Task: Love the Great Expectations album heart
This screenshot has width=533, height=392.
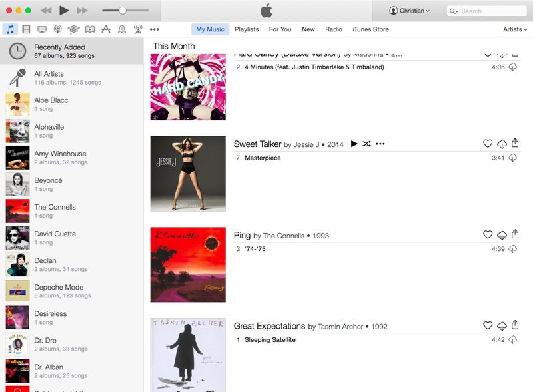Action: point(488,325)
